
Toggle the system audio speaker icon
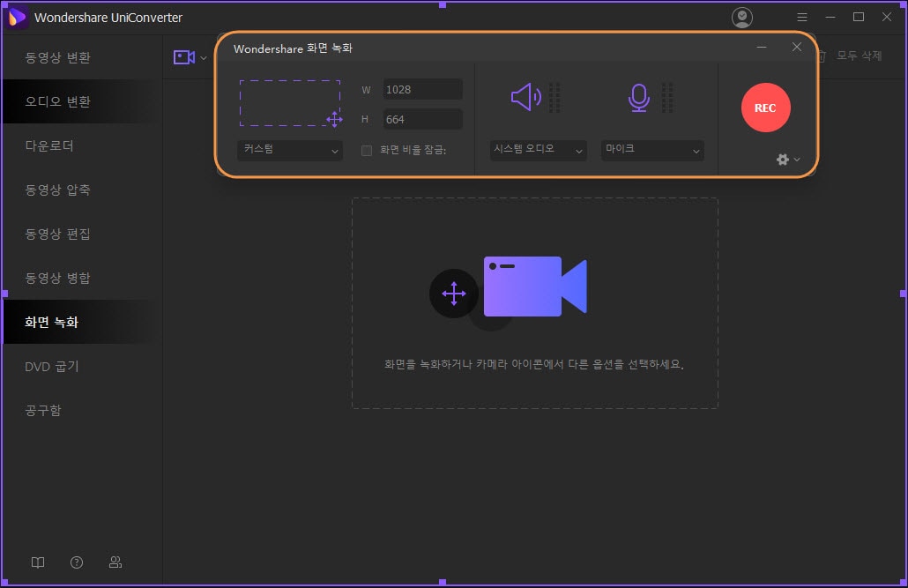[x=525, y=97]
